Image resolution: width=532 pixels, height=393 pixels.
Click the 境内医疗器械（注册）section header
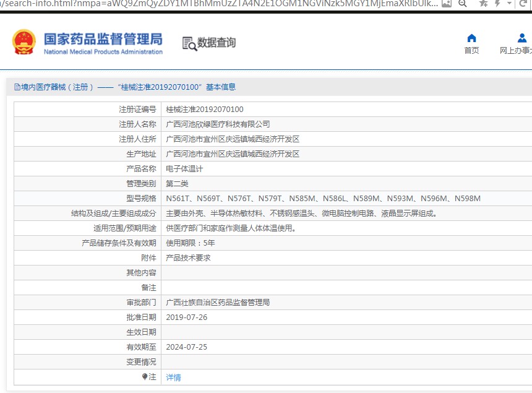(57, 87)
